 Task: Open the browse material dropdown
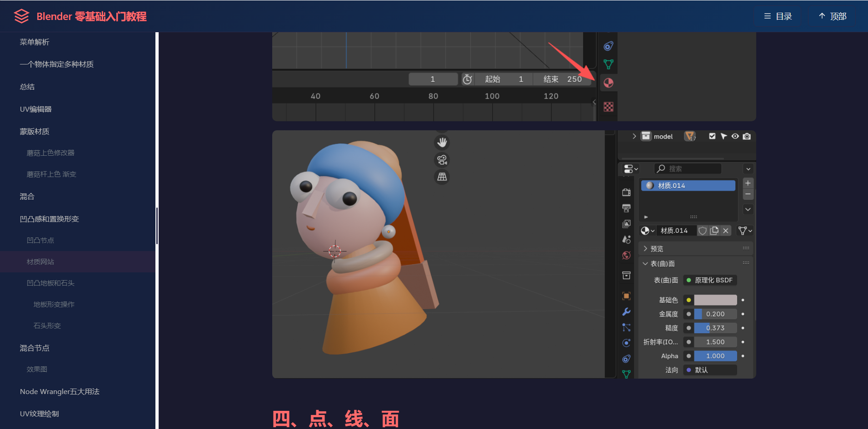click(648, 231)
